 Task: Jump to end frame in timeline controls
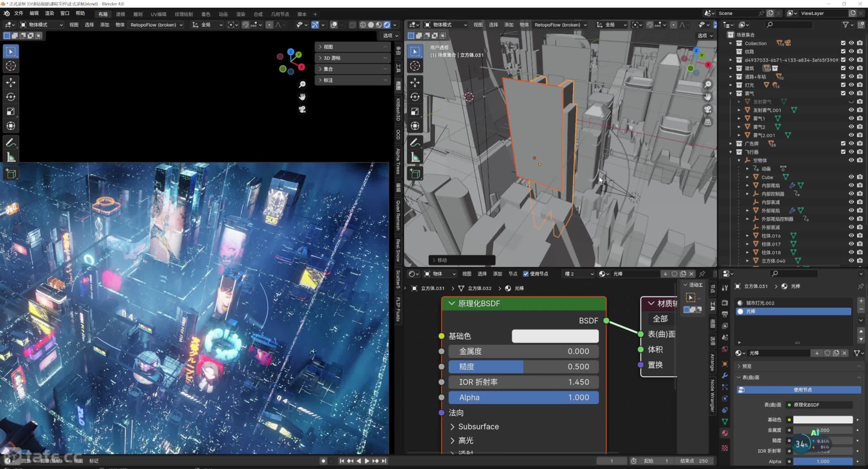[384, 461]
